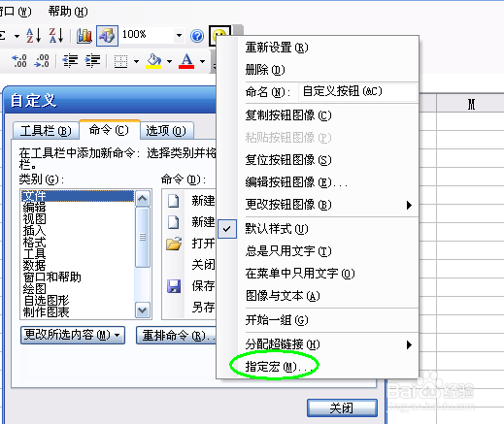Apply red font color

coord(186,61)
